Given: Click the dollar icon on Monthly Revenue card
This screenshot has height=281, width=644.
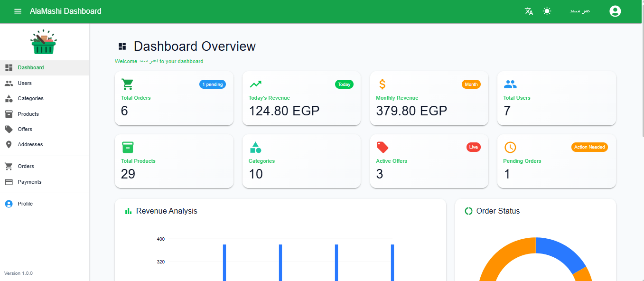Looking at the screenshot, I should pos(382,84).
